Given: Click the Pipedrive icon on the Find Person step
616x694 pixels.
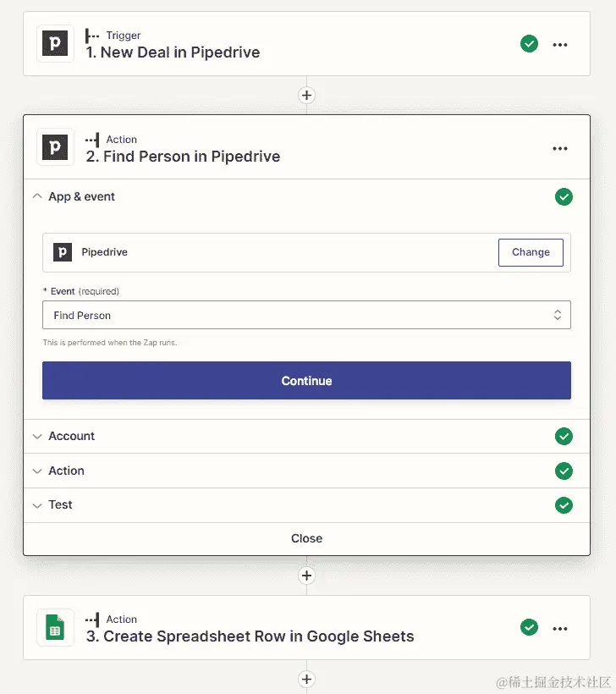Looking at the screenshot, I should [x=55, y=148].
